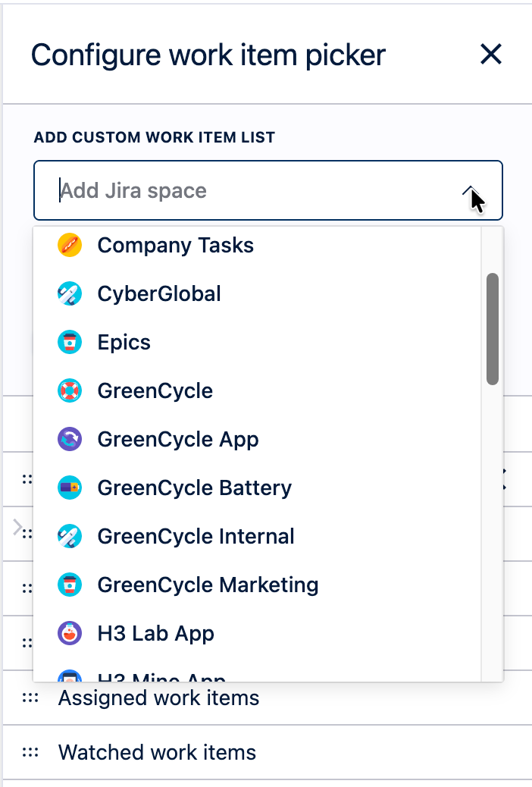Select Company Tasks from the list
532x787 pixels.
256,246
